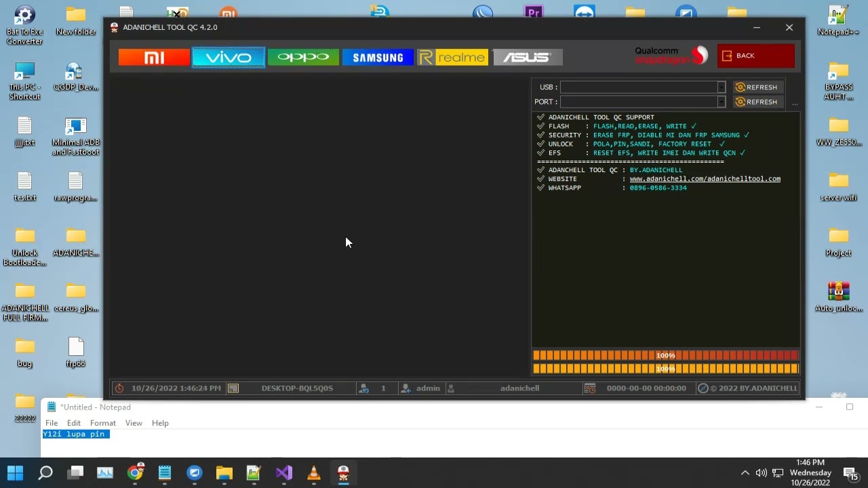Select the tes.txt desktop file

[x=24, y=187]
